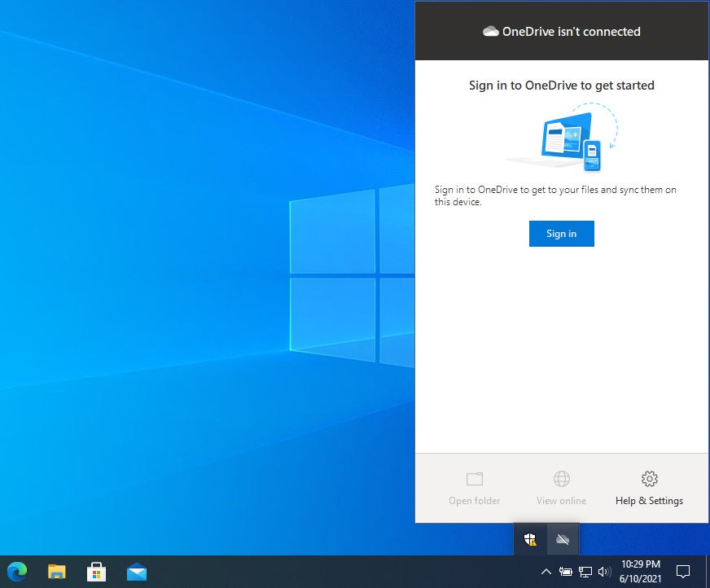Click the Sign in button

pos(561,234)
